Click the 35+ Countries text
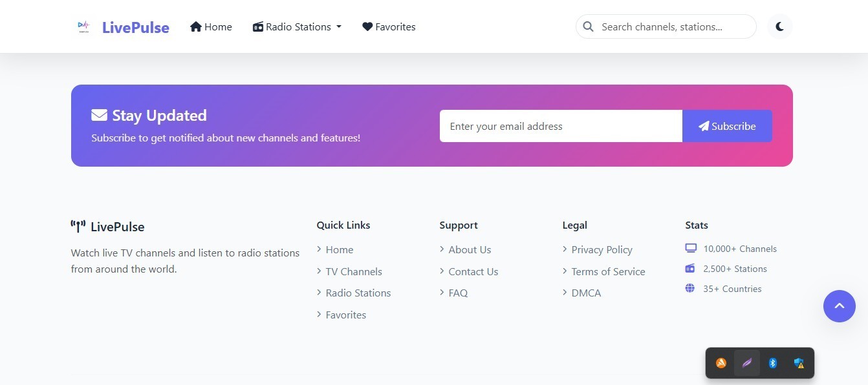Viewport: 868px width, 385px height. click(x=733, y=289)
